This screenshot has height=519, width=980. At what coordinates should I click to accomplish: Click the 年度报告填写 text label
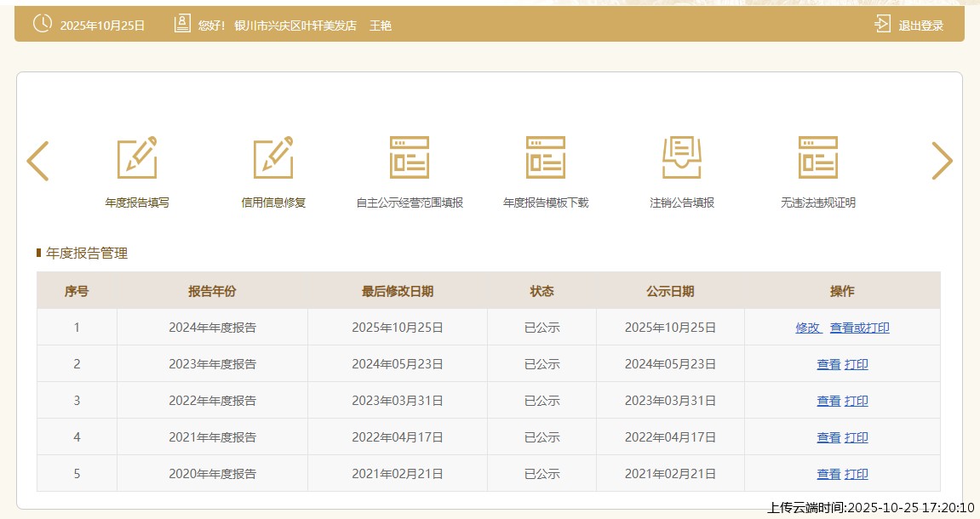(137, 203)
